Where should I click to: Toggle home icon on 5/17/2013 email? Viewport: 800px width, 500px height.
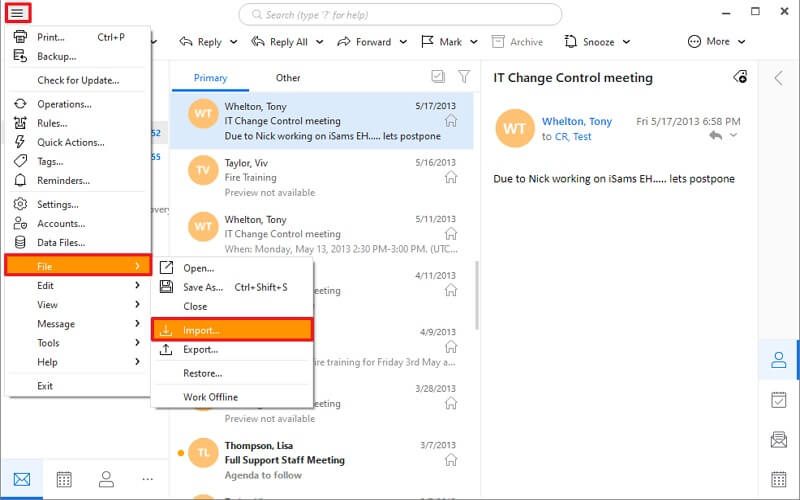[451, 120]
